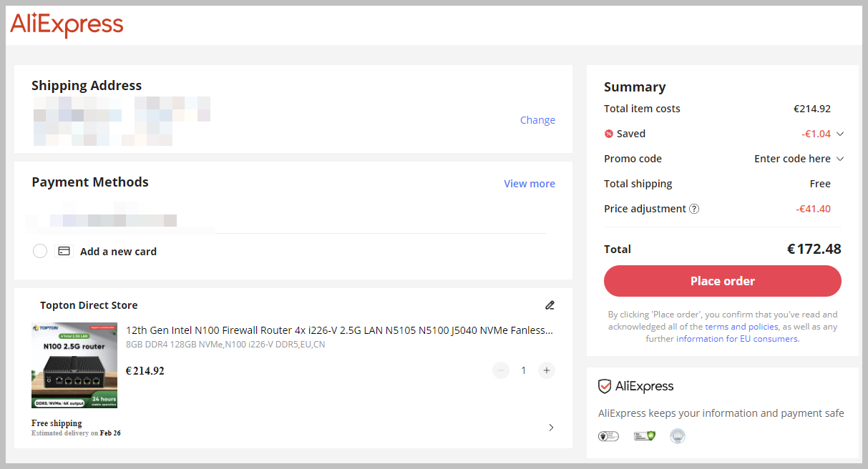Screen dimensions: 868x469
Task: Click Change shipping address link
Action: tap(537, 120)
